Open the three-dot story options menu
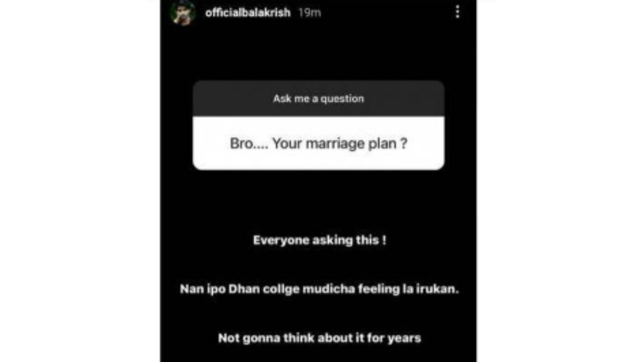The height and width of the screenshot is (362, 644). [x=457, y=12]
